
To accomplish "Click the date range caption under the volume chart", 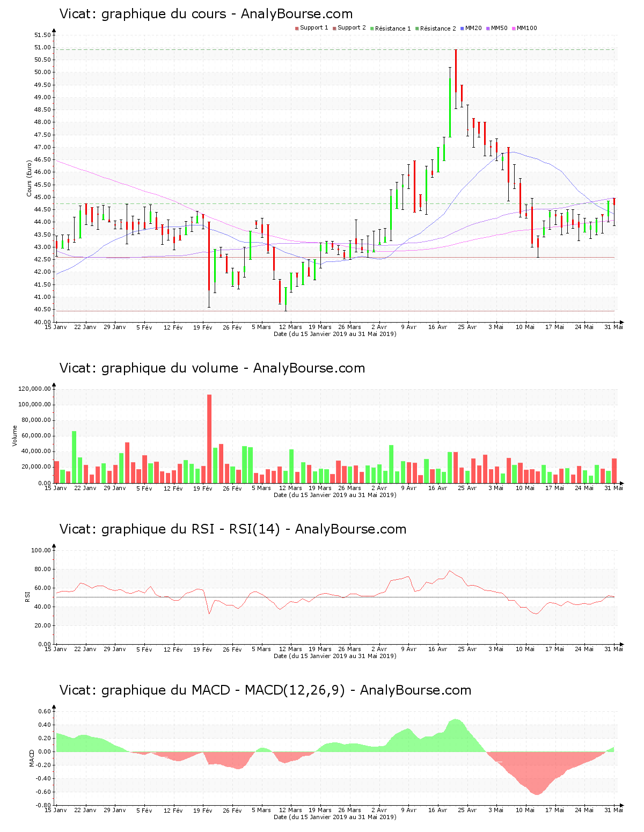I will (x=335, y=495).
